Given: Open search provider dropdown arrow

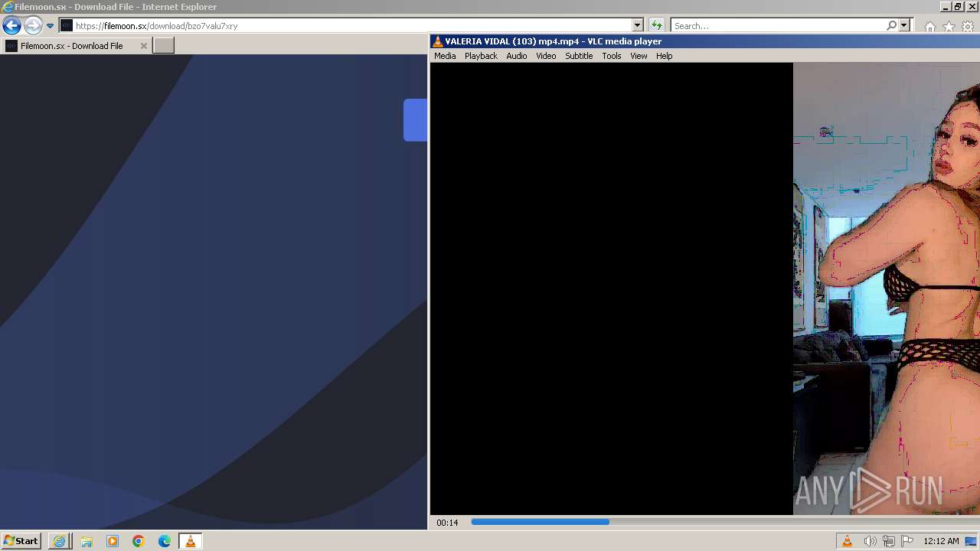Looking at the screenshot, I should [x=903, y=25].
